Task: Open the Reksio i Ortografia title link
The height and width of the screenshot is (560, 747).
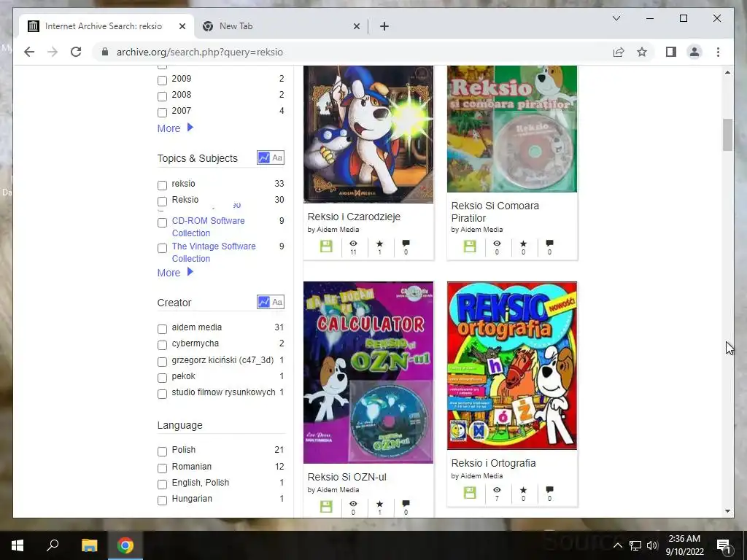Action: tap(493, 463)
